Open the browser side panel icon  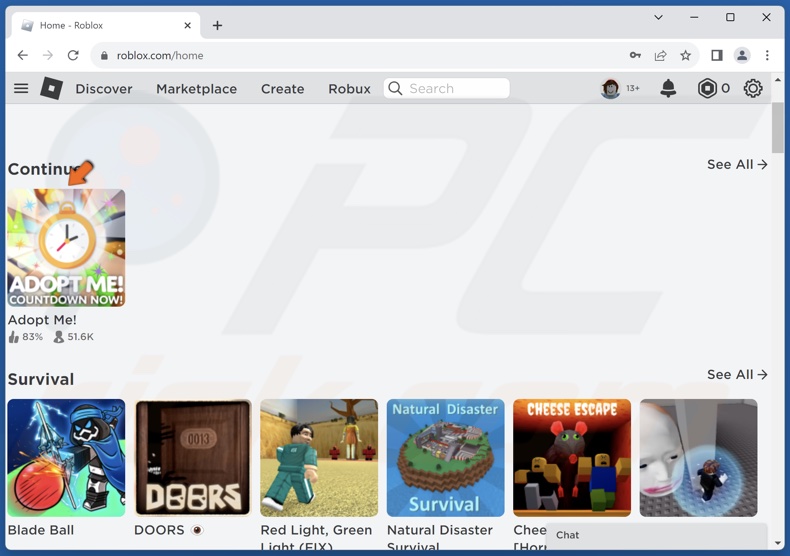[x=716, y=55]
